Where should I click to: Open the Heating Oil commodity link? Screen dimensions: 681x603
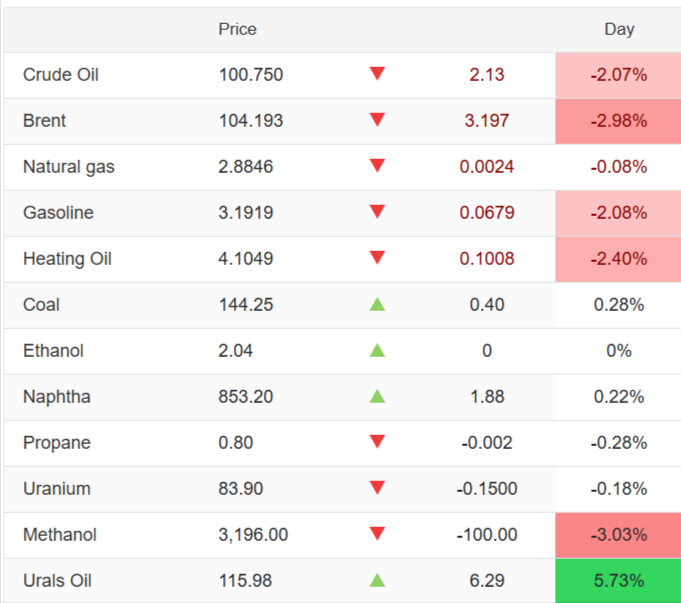67,259
